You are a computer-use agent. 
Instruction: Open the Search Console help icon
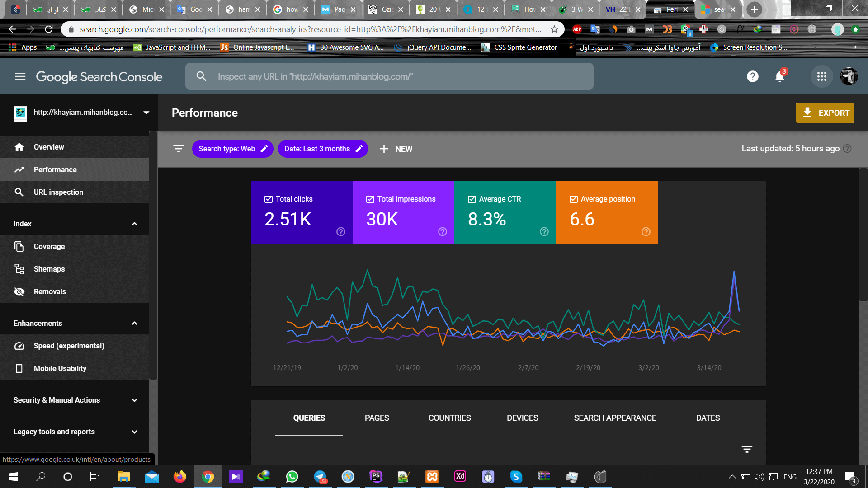(x=752, y=76)
